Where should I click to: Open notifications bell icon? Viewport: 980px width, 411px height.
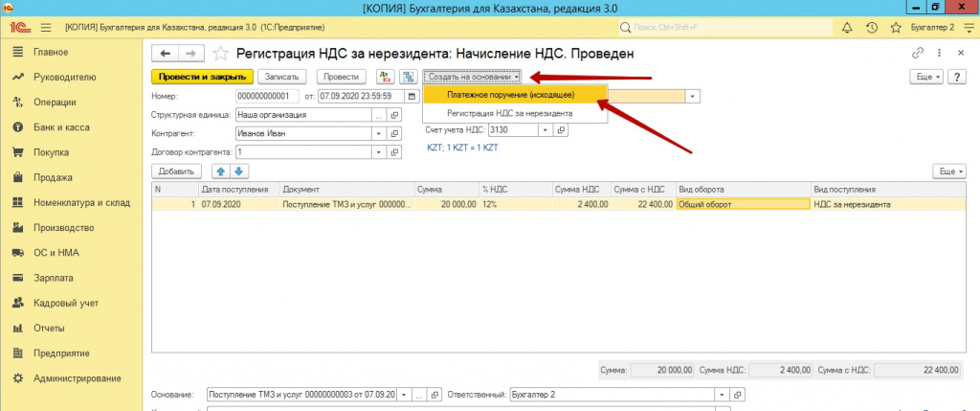[x=848, y=28]
